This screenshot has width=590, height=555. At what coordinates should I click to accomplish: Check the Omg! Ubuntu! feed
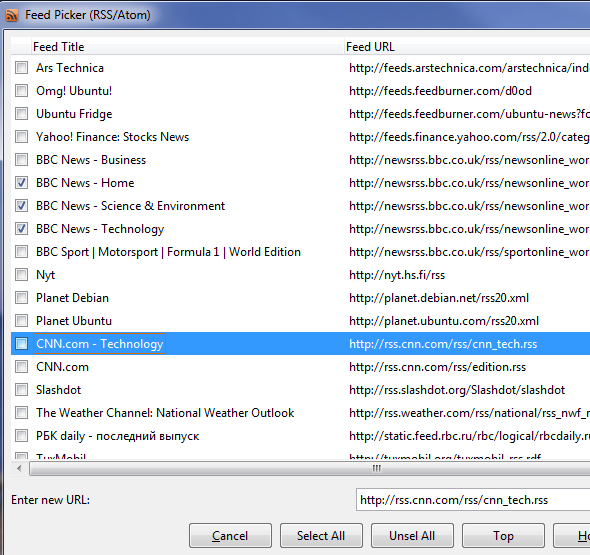(x=21, y=91)
